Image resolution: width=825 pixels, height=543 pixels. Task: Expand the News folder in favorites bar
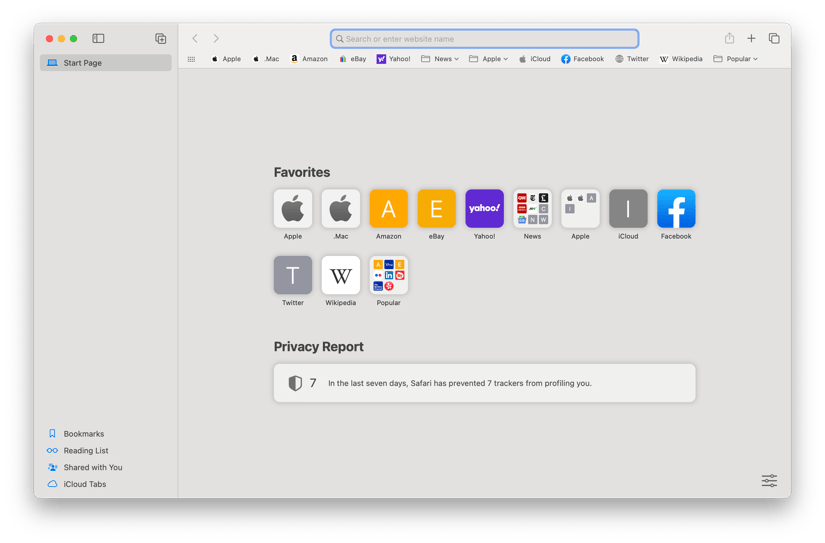440,59
